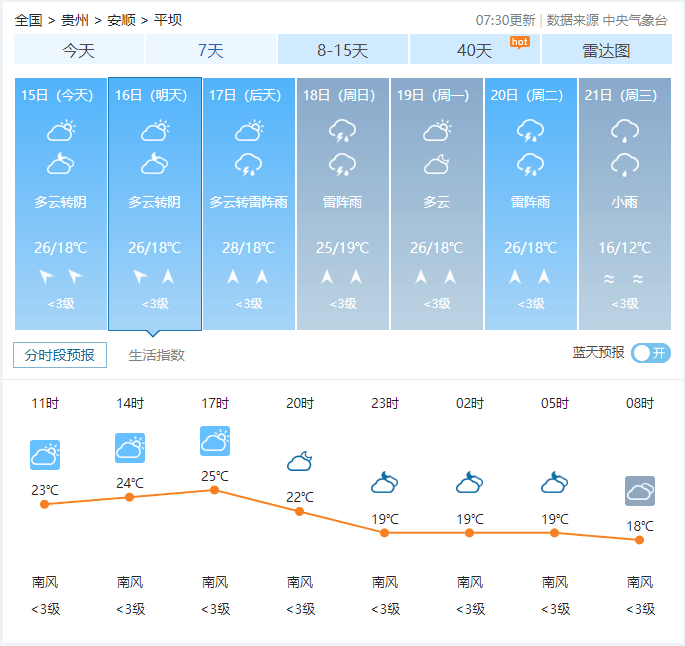Click the 17时 hourly weather icon
This screenshot has height=646, width=685.
[x=215, y=441]
